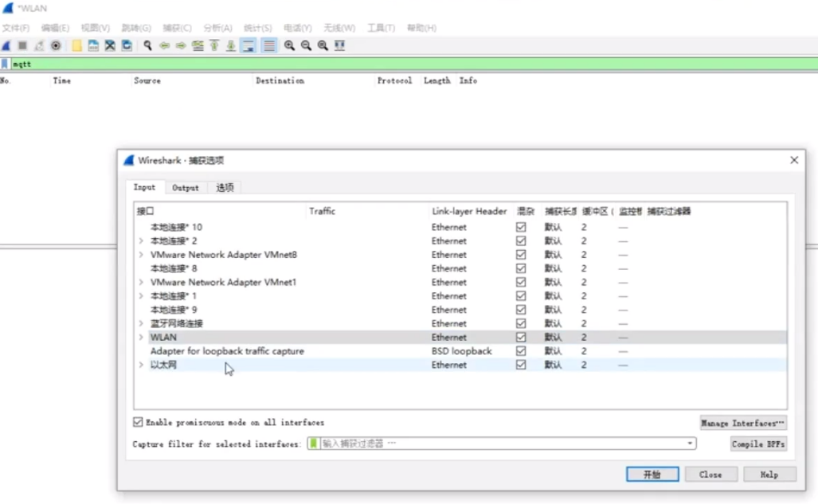This screenshot has width=818, height=504.
Task: Toggle promiscuous checkbox for 蓝牙网络连接 row
Action: click(521, 323)
